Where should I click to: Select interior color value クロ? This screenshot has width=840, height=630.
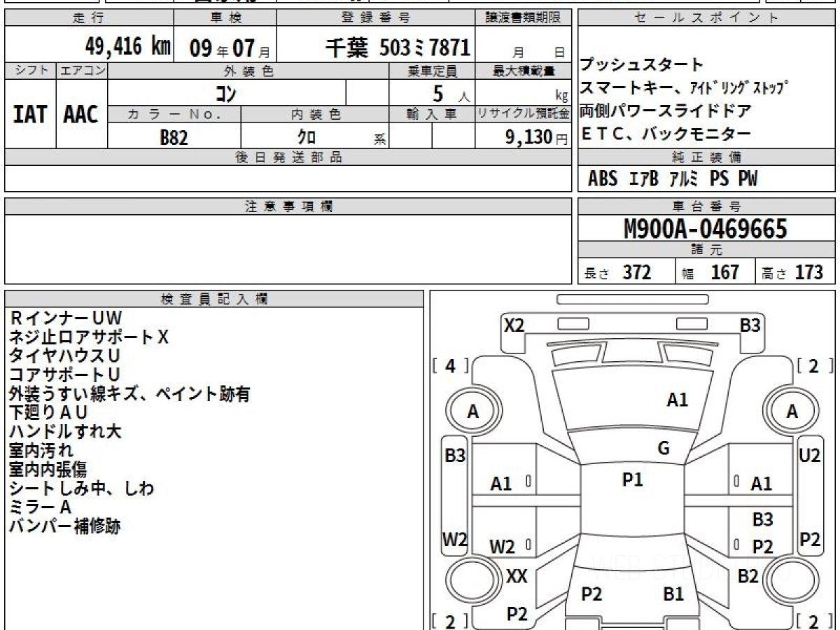307,137
